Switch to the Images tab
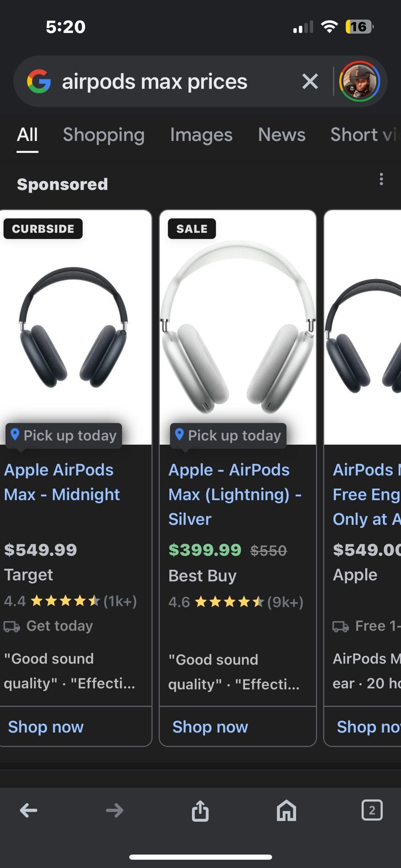Screen dimensions: 401x868 coord(201,135)
